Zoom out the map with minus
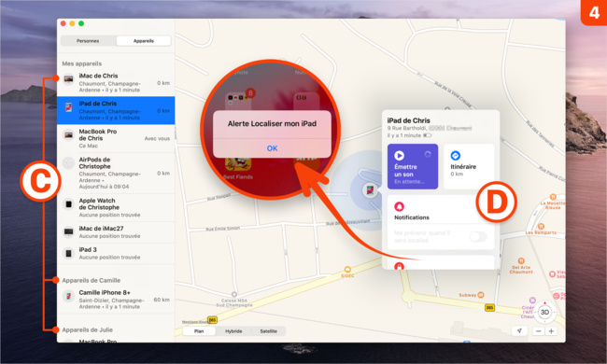The height and width of the screenshot is (364, 607). [x=539, y=331]
